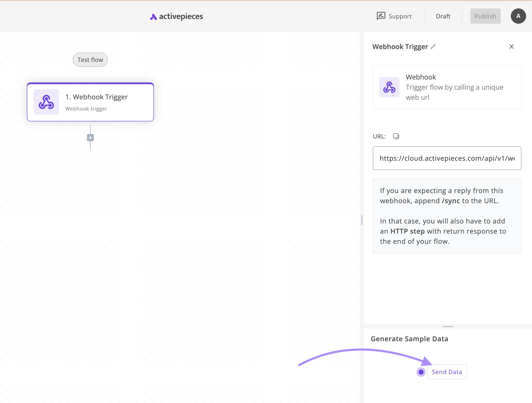532x403 pixels.
Task: Click the Generate Sample Data heading
Action: pyautogui.click(x=409, y=339)
